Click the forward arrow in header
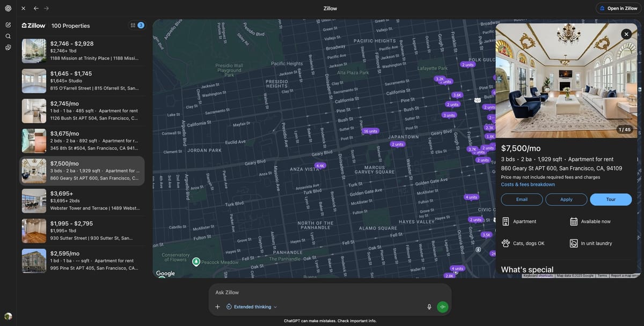 pos(46,9)
